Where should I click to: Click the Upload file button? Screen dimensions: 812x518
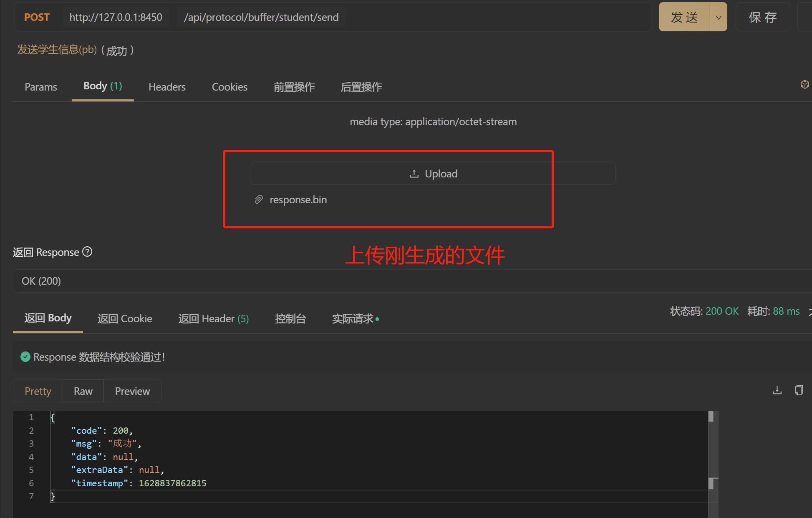point(433,173)
